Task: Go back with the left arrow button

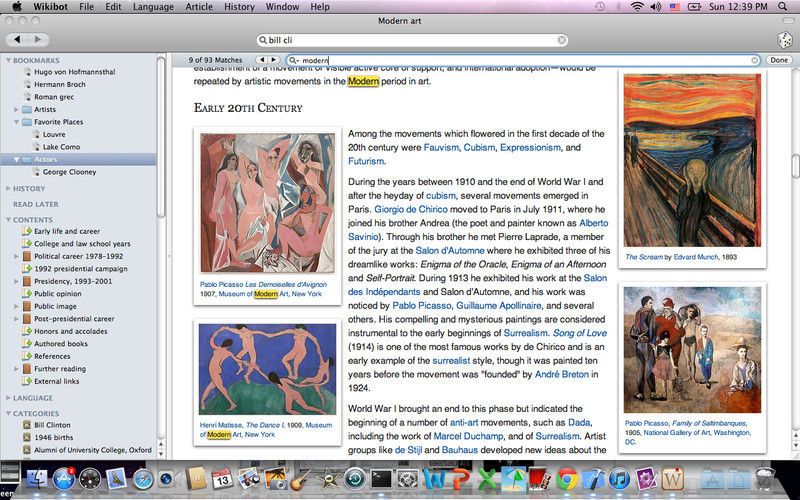Action: click(17, 39)
